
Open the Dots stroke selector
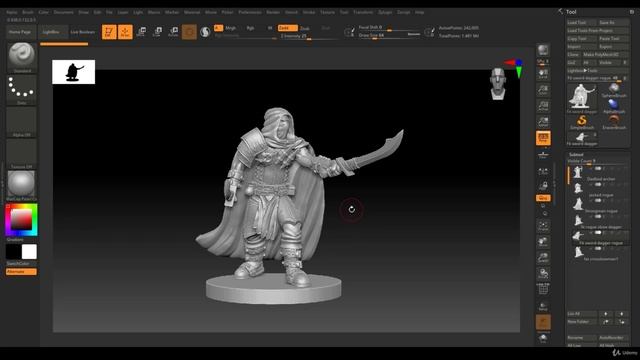pyautogui.click(x=21, y=90)
